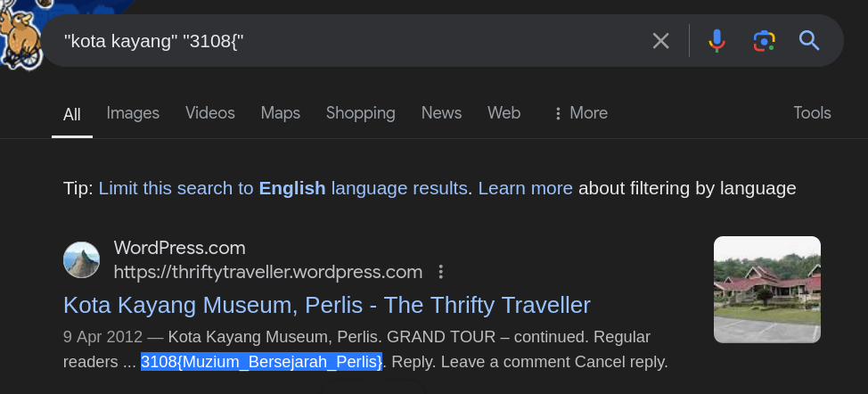
Task: Limit this search to English results
Action: tap(283, 188)
